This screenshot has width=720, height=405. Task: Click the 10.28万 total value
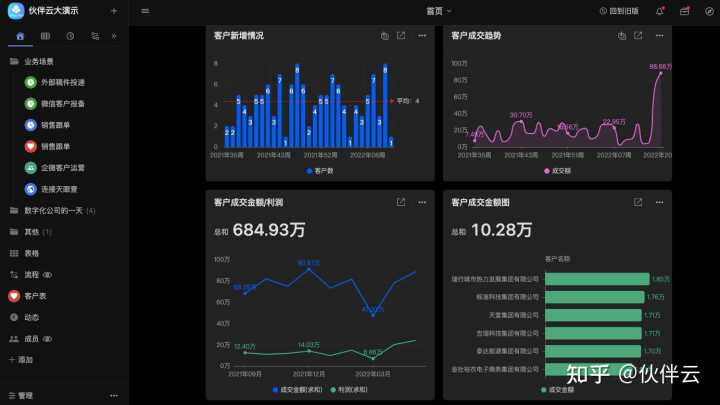501,230
